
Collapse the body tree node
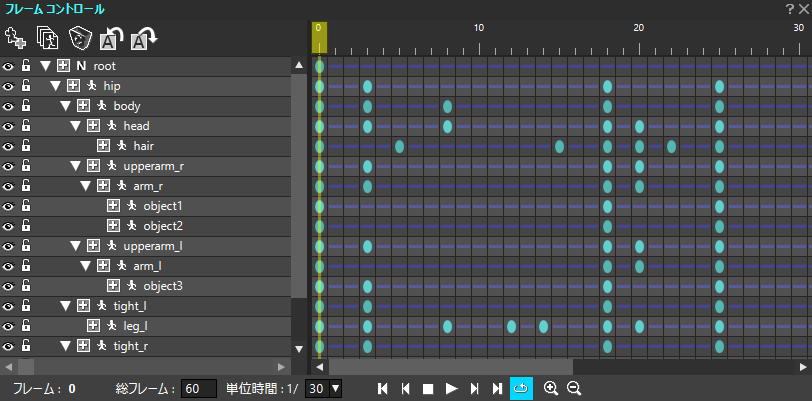(x=65, y=106)
